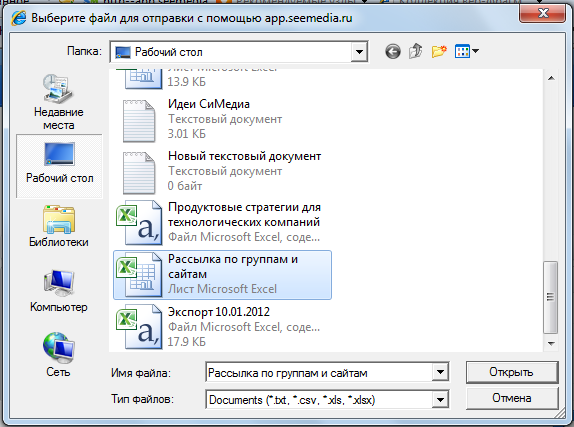Image resolution: width=574 pixels, height=427 pixels.
Task: Select the Идеи СиМедиа text file icon
Action: 138,121
